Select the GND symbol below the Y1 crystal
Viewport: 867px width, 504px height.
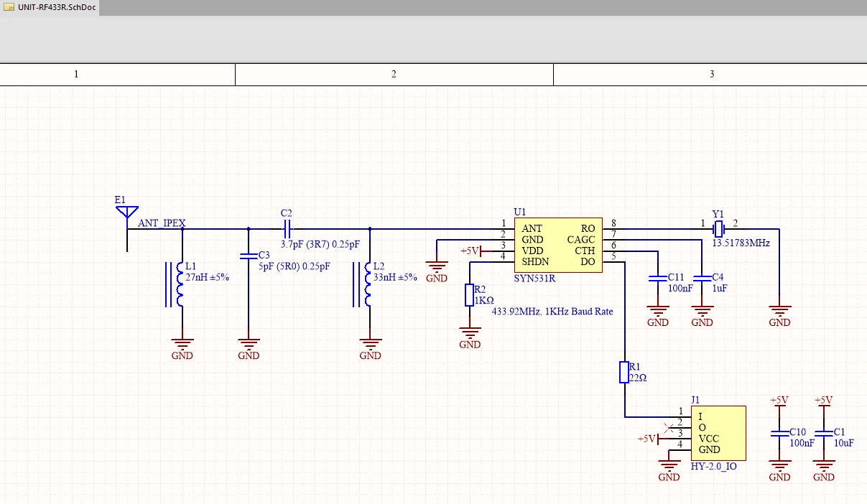(x=779, y=313)
